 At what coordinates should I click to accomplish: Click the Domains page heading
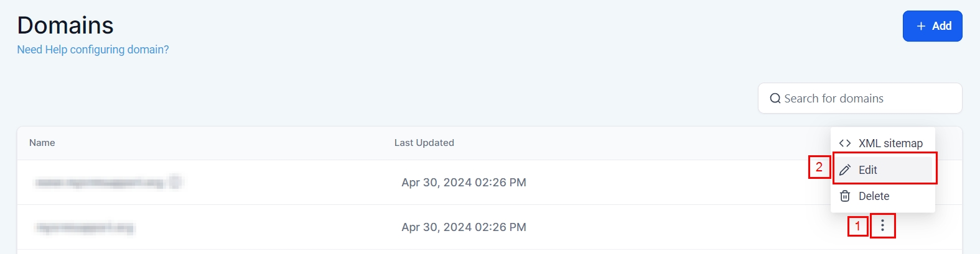(65, 25)
